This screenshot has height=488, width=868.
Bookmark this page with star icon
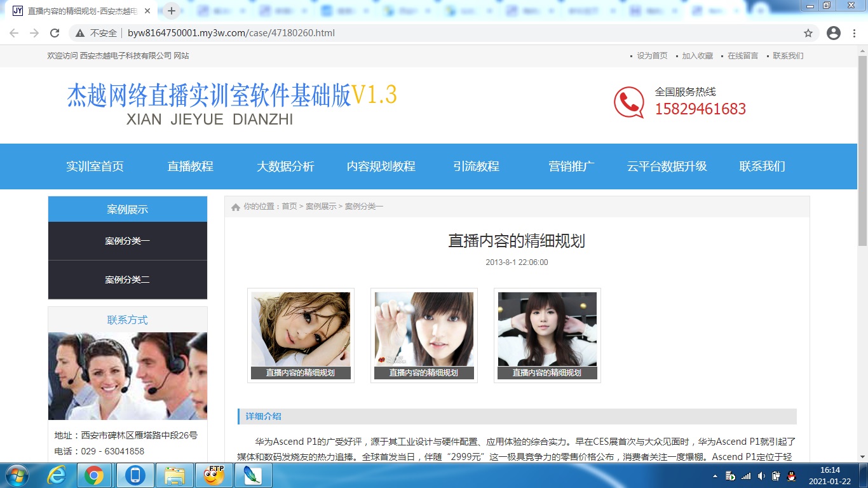(x=808, y=33)
